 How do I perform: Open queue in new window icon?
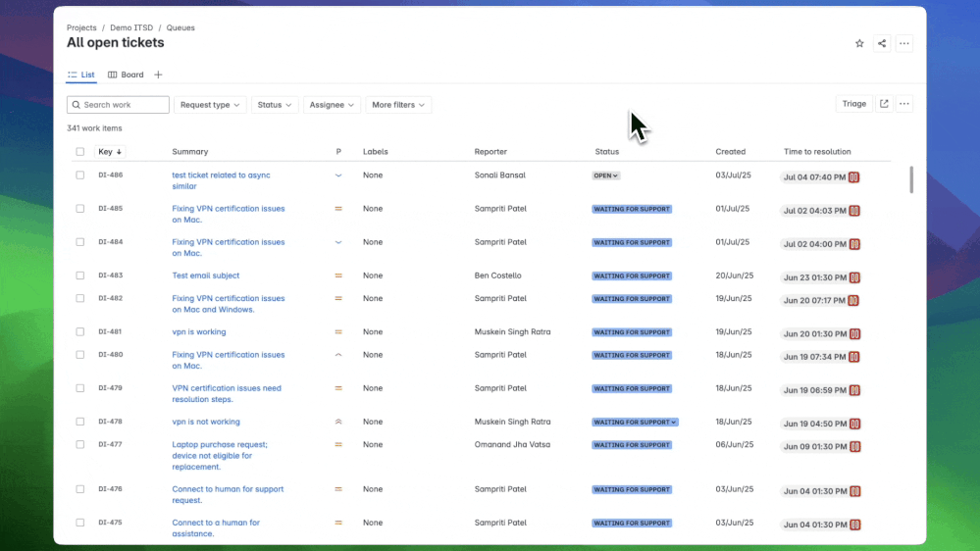click(884, 104)
